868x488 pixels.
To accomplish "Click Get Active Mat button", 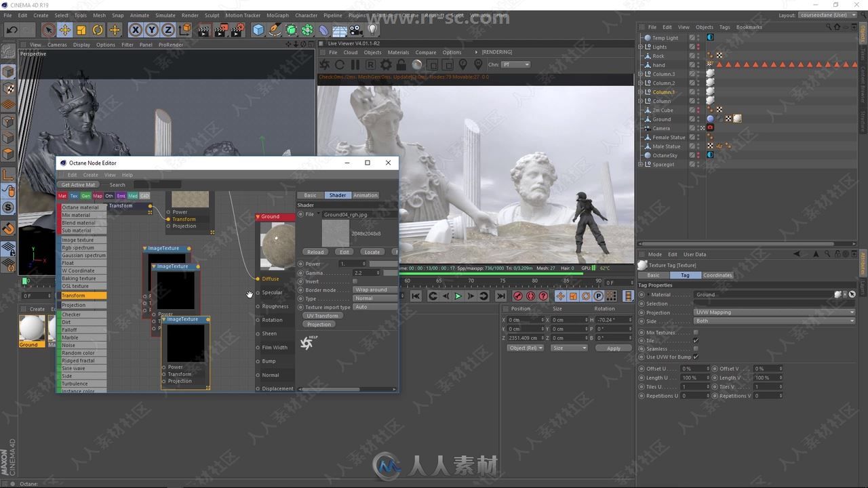I will [79, 184].
